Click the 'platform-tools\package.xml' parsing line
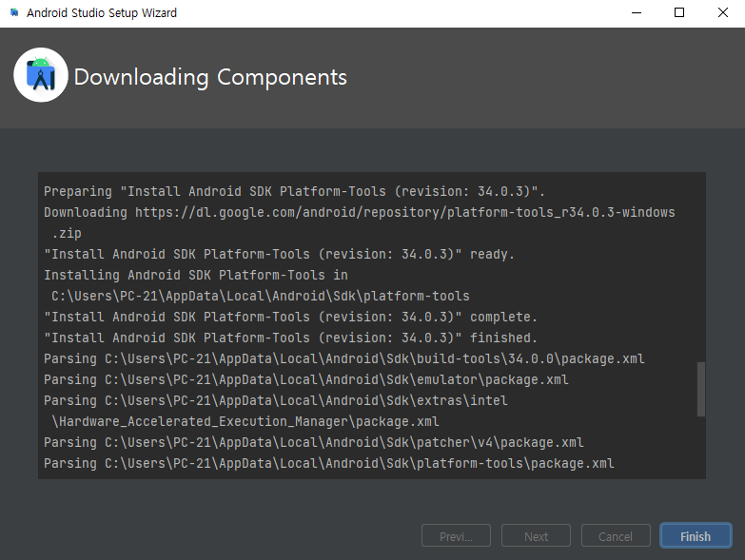 point(329,463)
